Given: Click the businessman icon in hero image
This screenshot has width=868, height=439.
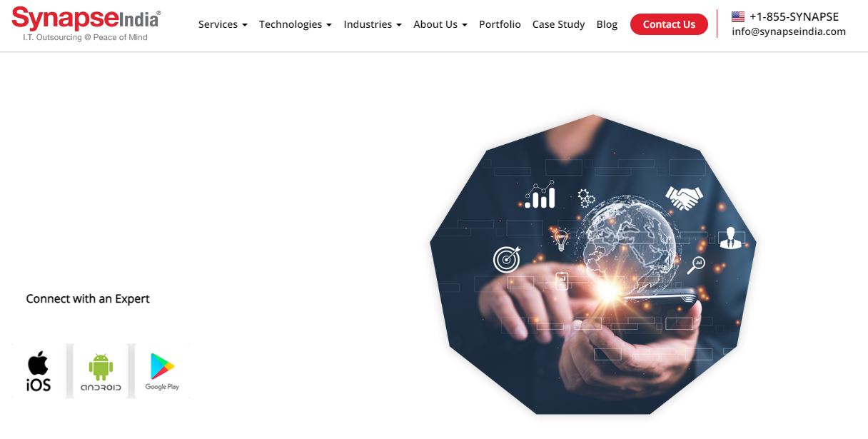Looking at the screenshot, I should (729, 238).
